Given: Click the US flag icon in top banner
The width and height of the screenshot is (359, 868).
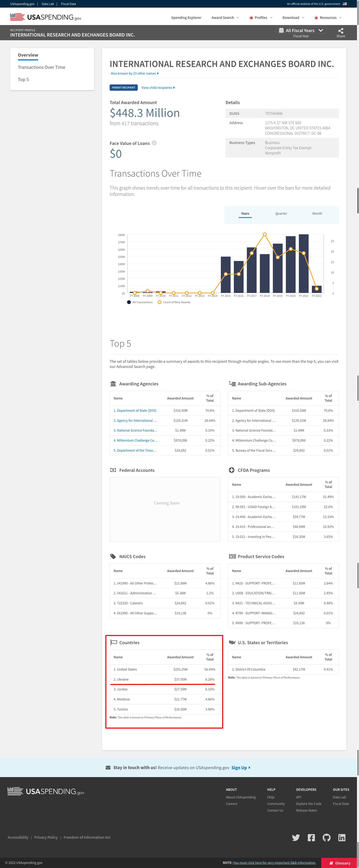Looking at the screenshot, I should (345, 4).
